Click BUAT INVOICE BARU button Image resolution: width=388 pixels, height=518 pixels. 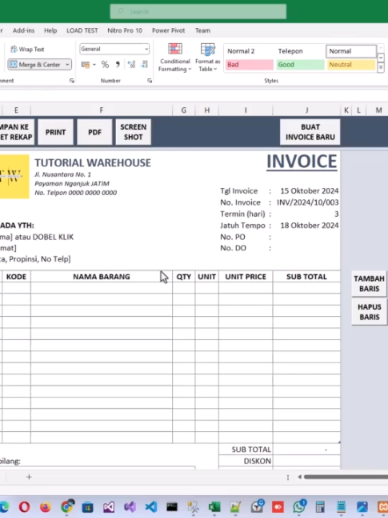(x=310, y=132)
